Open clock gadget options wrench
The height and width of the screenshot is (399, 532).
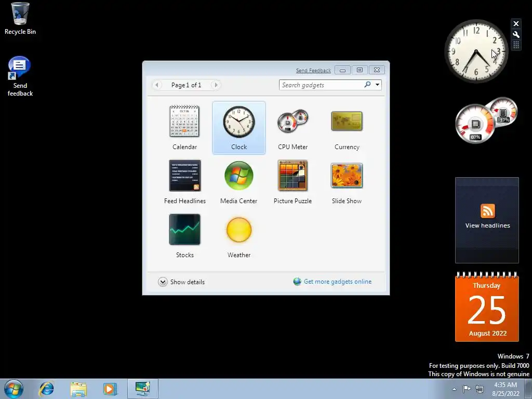tap(516, 34)
